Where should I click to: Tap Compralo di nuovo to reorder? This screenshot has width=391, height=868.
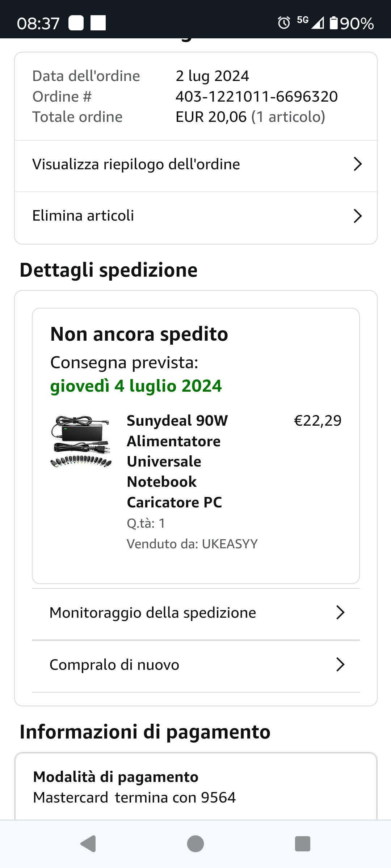coord(114,665)
